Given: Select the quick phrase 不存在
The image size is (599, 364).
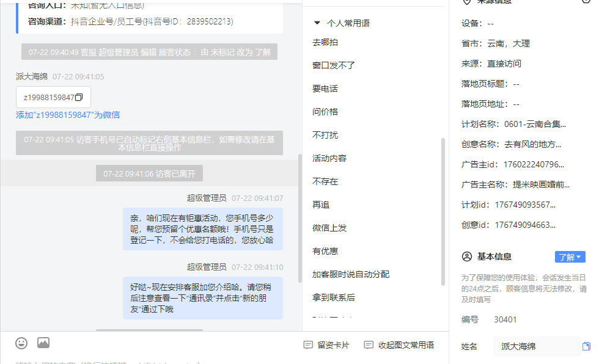Looking at the screenshot, I should tap(325, 181).
